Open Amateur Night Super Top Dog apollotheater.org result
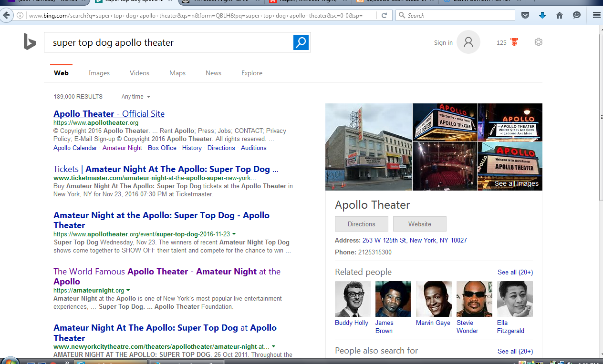The height and width of the screenshot is (364, 603). click(x=161, y=220)
